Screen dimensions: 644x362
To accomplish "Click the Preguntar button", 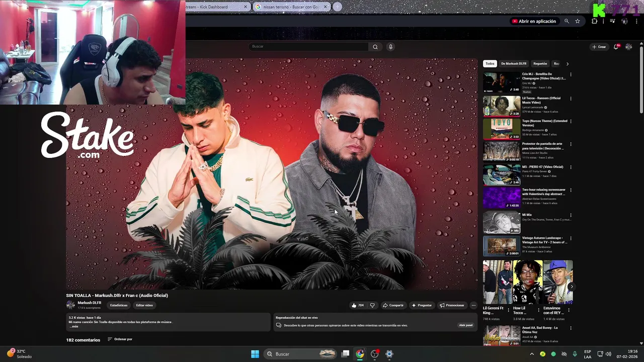I will 422,305.
